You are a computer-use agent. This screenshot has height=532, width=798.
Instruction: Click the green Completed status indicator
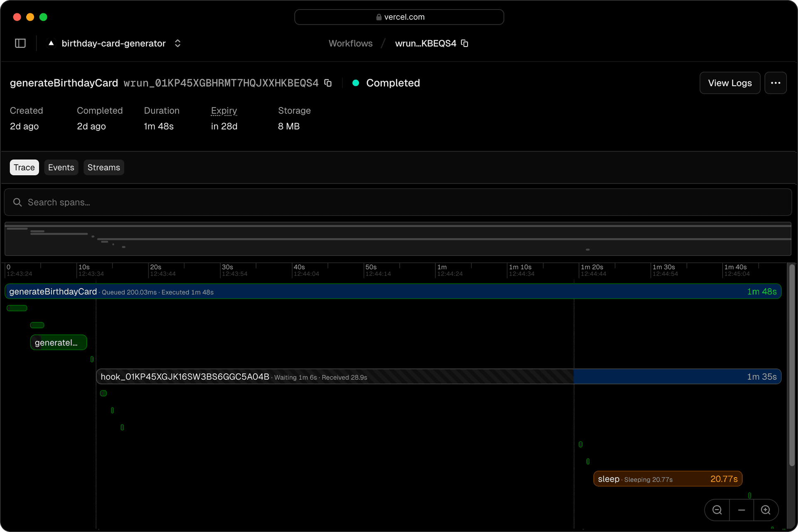coord(356,83)
